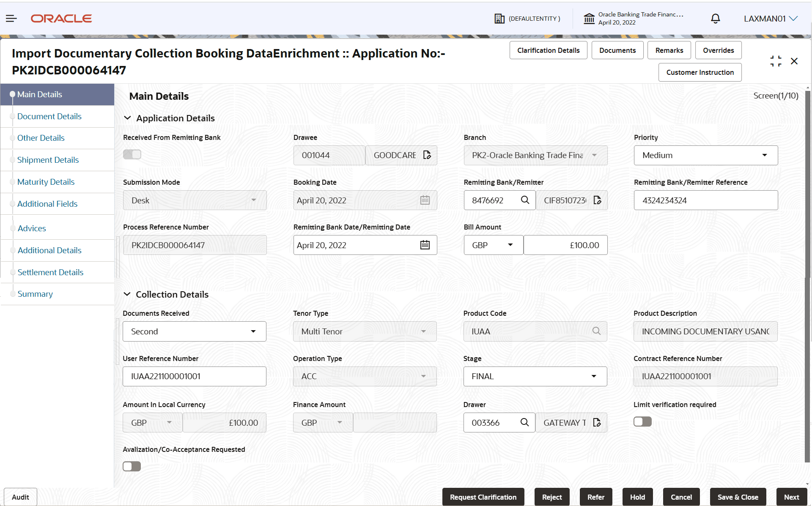This screenshot has width=812, height=506.
Task: Open the Remitting Bank Date calendar picker
Action: 425,245
